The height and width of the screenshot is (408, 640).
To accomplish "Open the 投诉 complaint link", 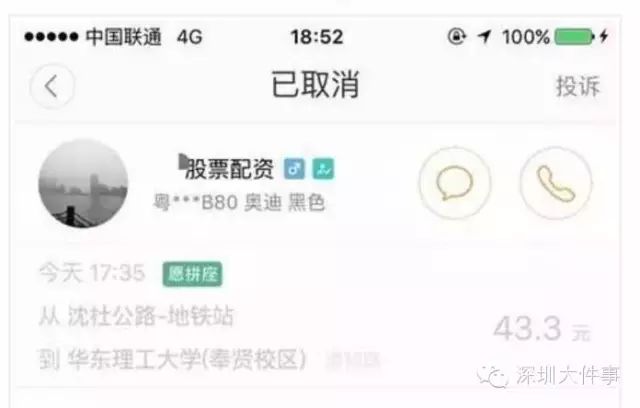I will 578,86.
